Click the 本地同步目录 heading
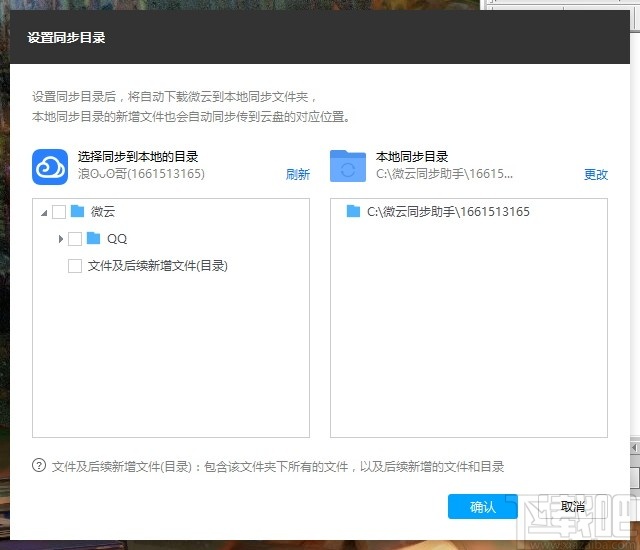This screenshot has height=550, width=640. [412, 156]
